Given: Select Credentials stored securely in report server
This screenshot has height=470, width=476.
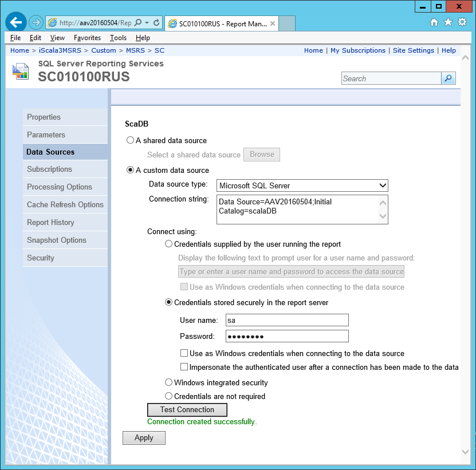Looking at the screenshot, I should pos(168,302).
